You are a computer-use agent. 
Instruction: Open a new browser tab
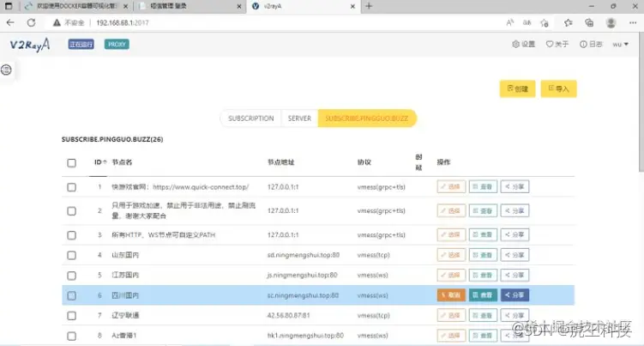(x=369, y=6)
